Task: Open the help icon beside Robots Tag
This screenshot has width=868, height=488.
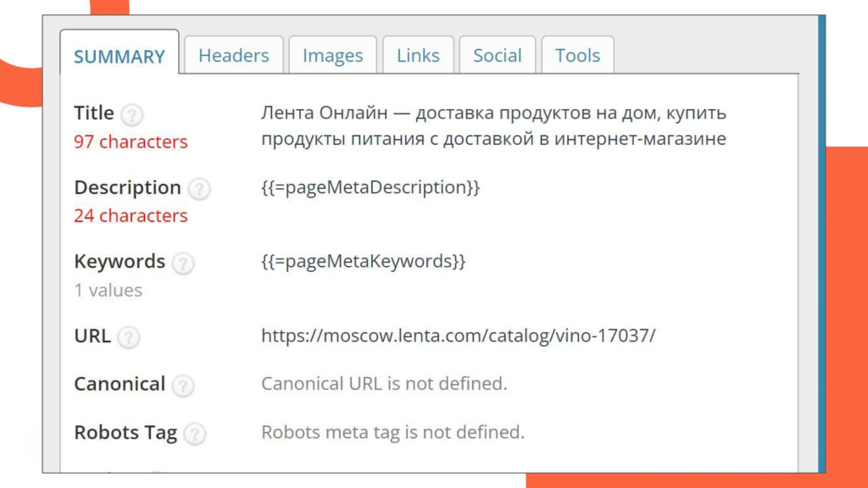Action: (195, 435)
